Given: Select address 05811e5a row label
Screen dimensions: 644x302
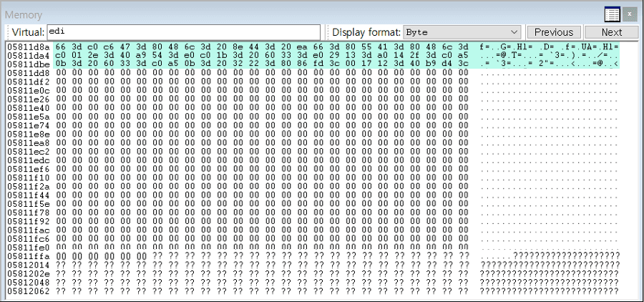Looking at the screenshot, I should pyautogui.click(x=29, y=116).
